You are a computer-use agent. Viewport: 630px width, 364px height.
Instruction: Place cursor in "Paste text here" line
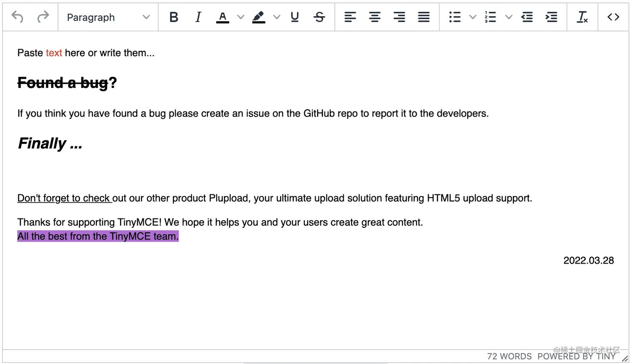pos(86,53)
